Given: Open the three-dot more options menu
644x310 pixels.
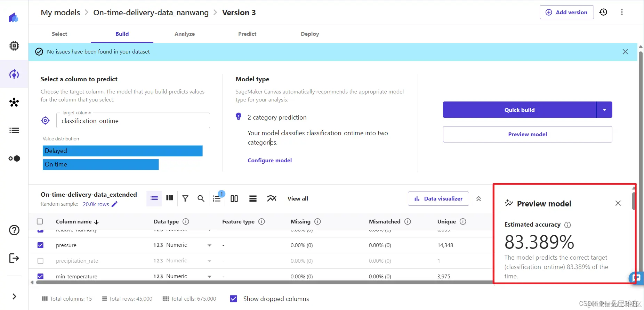Looking at the screenshot, I should [622, 12].
